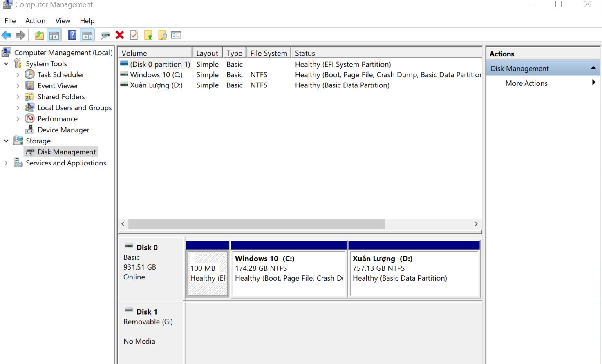Expand the Services and Applications node
Viewport: 602px width, 364px height.
click(x=6, y=163)
